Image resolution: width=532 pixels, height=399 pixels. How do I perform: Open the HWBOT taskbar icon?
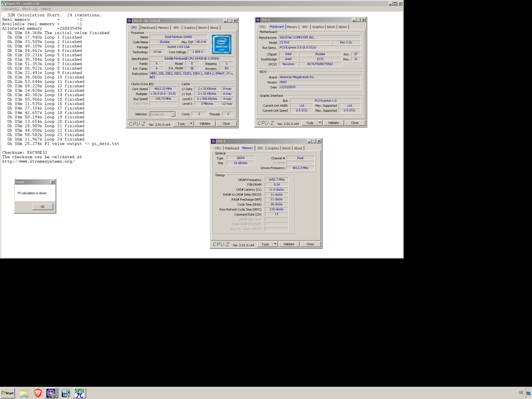coord(66,393)
